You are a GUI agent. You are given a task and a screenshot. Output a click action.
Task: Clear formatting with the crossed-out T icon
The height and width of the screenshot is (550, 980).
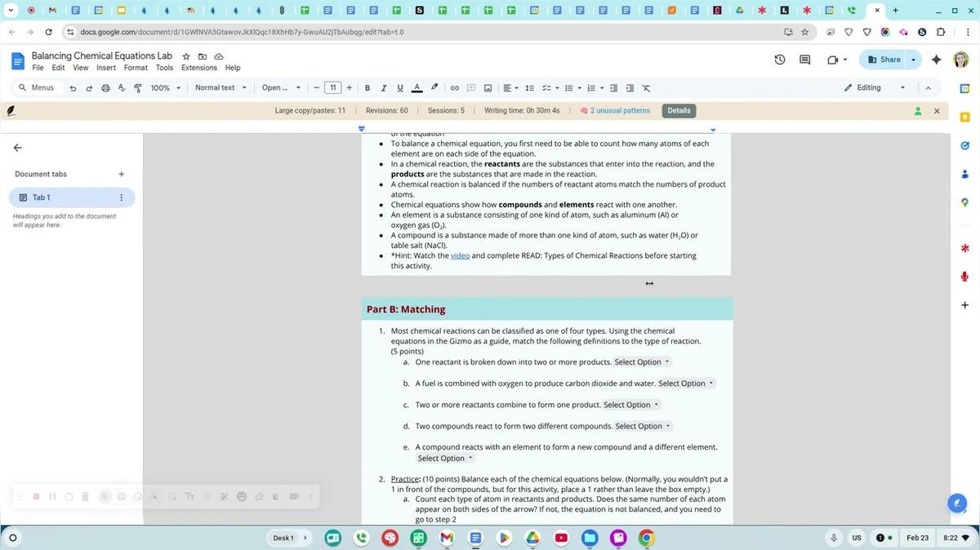(x=646, y=88)
